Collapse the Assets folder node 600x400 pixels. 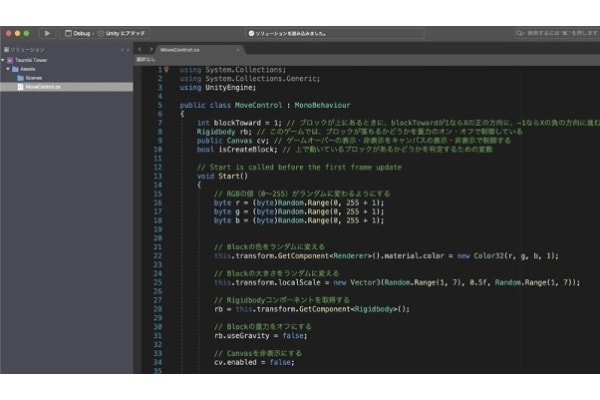point(8,69)
